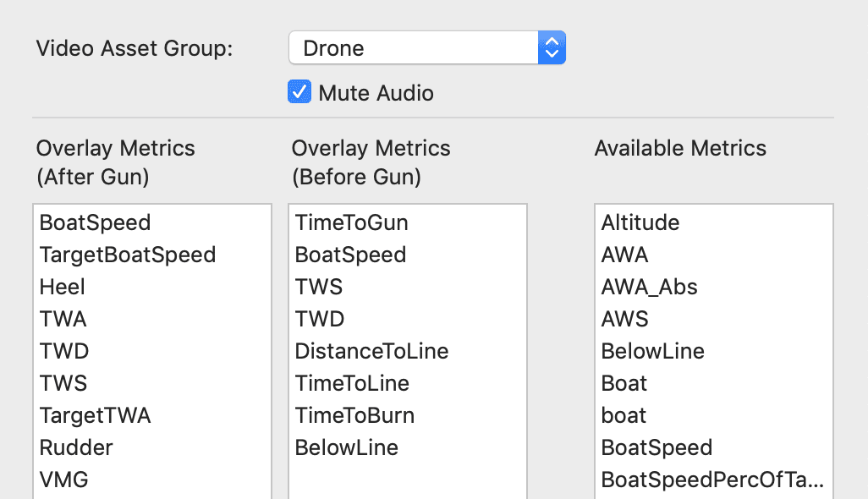The height and width of the screenshot is (499, 868).
Task: Select Rudder in After Gun list
Action: [x=152, y=447]
